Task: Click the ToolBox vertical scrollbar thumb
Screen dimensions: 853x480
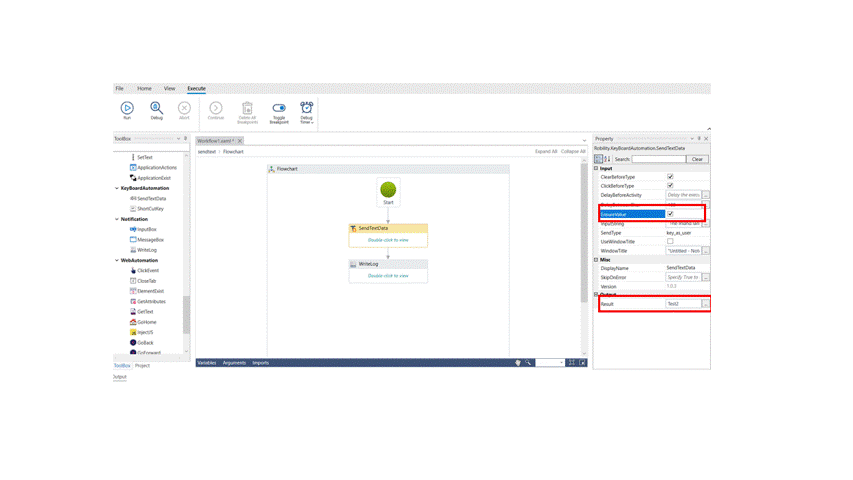Action: [186, 314]
